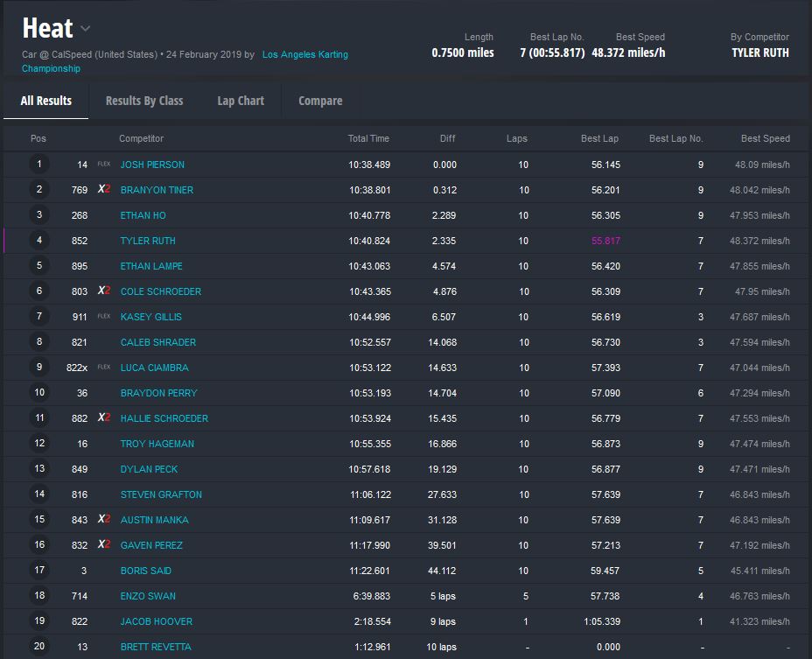Open the Lap Chart tab
The image size is (812, 659).
241,101
